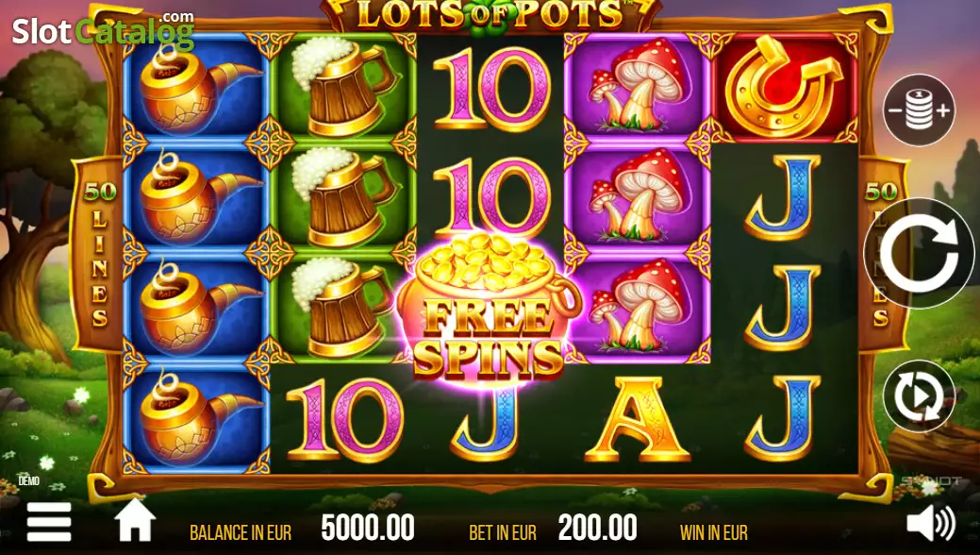Image resolution: width=980 pixels, height=555 pixels.
Task: Go to the home screen icon
Action: [135, 521]
